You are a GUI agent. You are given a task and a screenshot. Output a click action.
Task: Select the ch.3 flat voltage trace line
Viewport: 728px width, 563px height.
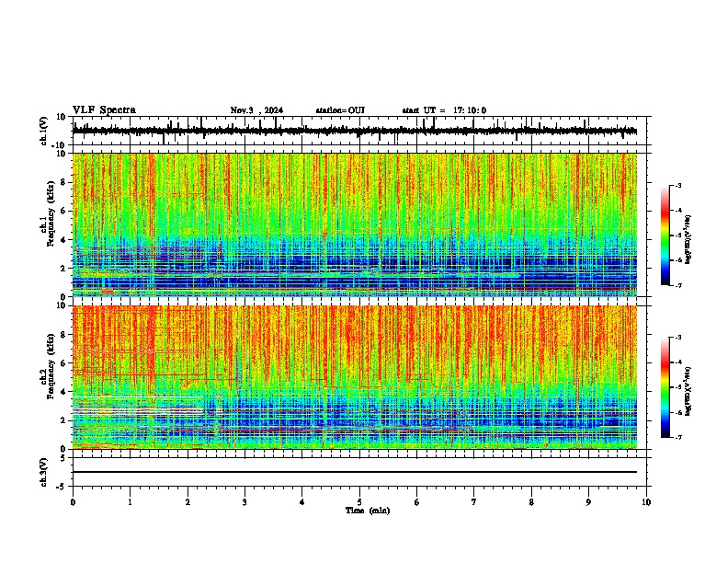(355, 472)
